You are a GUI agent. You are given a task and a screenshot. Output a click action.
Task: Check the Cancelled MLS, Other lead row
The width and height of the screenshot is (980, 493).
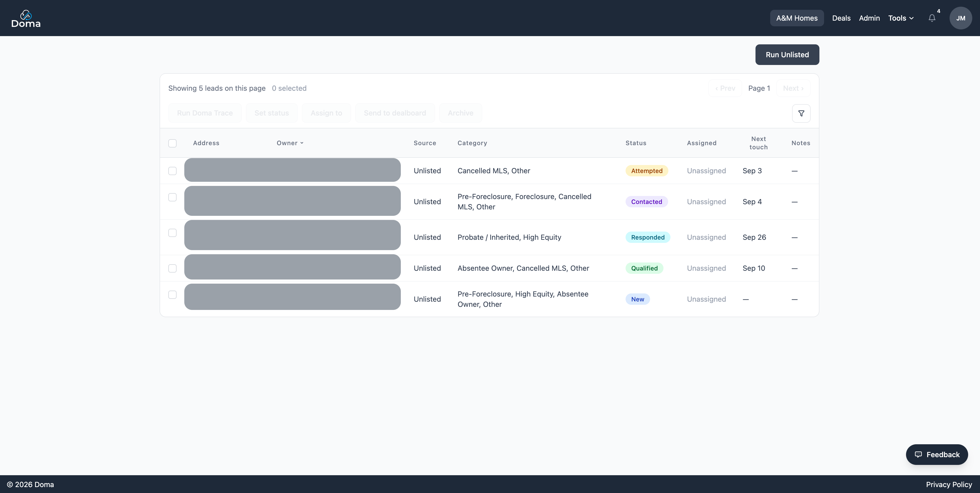pyautogui.click(x=172, y=170)
